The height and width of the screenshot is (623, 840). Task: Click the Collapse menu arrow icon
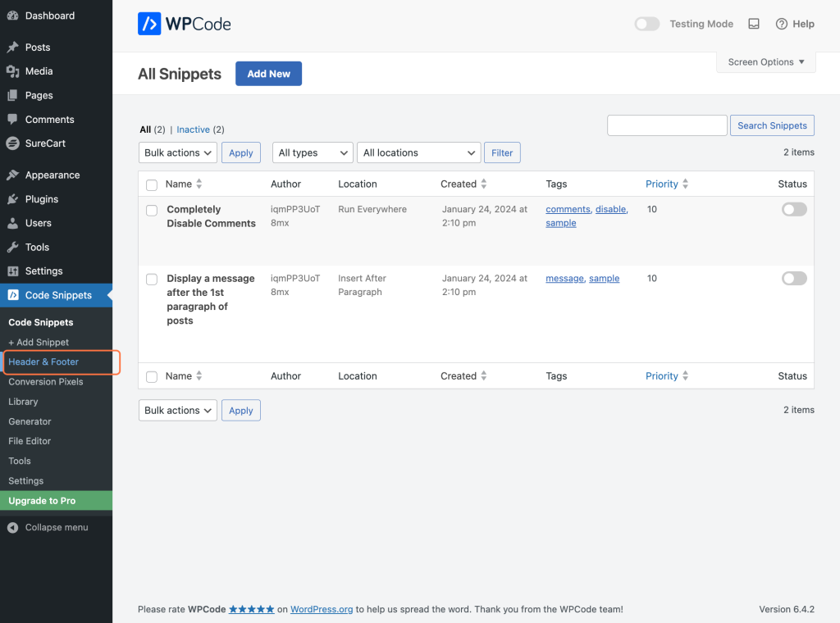(x=12, y=527)
